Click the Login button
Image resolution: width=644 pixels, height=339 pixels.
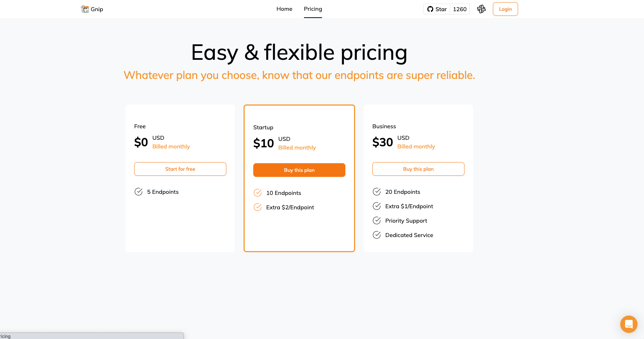(x=505, y=9)
